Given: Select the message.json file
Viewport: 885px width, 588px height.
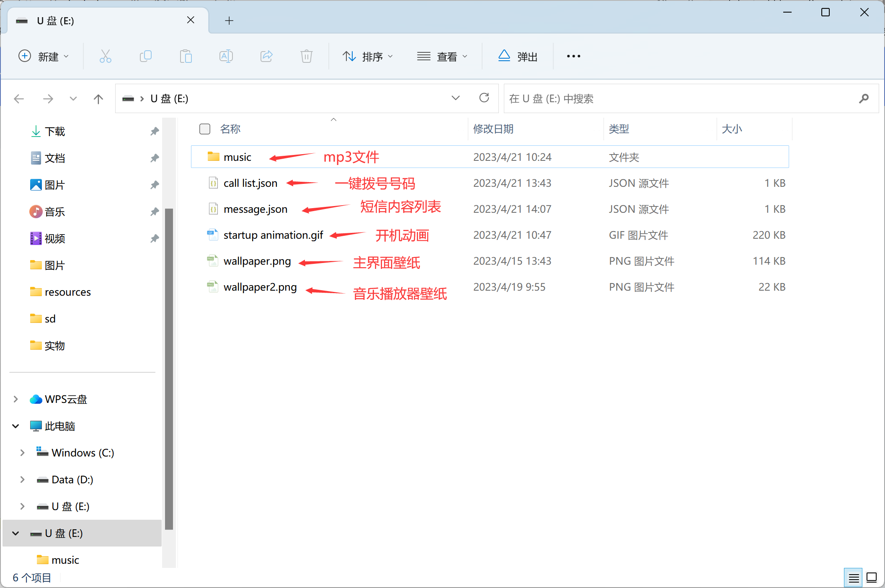Looking at the screenshot, I should 490,209.
